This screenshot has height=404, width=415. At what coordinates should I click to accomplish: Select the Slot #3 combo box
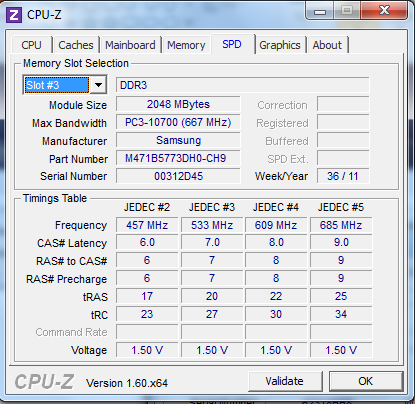point(65,85)
